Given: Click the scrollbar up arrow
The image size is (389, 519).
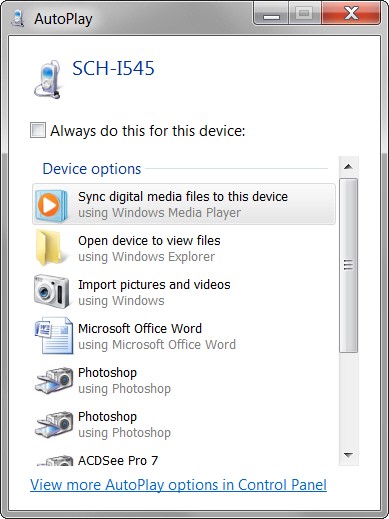Looking at the screenshot, I should pos(348,167).
